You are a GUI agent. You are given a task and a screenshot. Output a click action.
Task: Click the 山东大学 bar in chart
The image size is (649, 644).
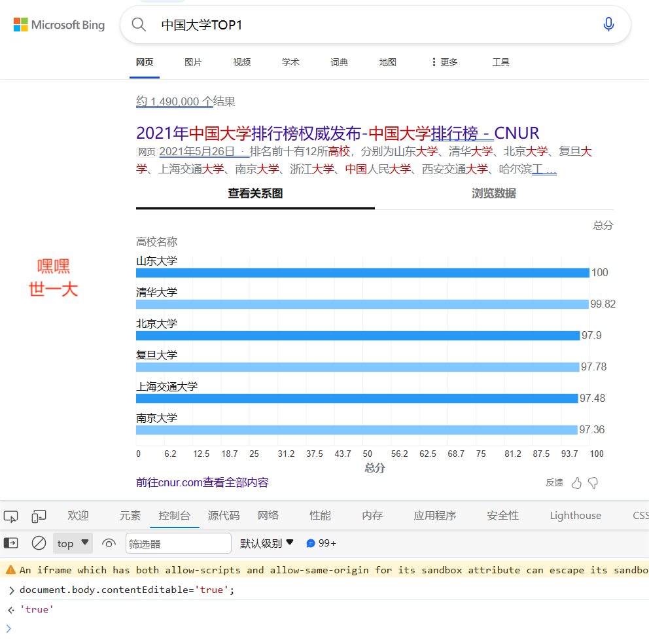point(362,273)
